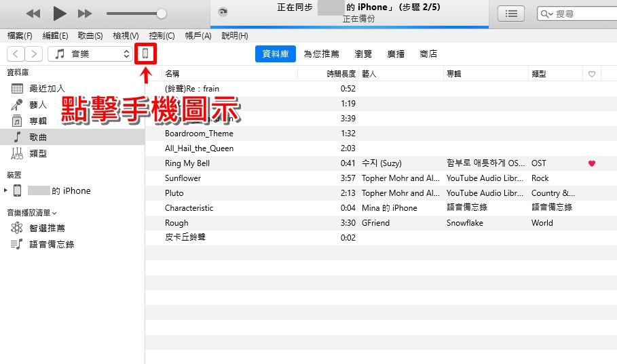Open the 歌曲(S) menu

click(90, 36)
